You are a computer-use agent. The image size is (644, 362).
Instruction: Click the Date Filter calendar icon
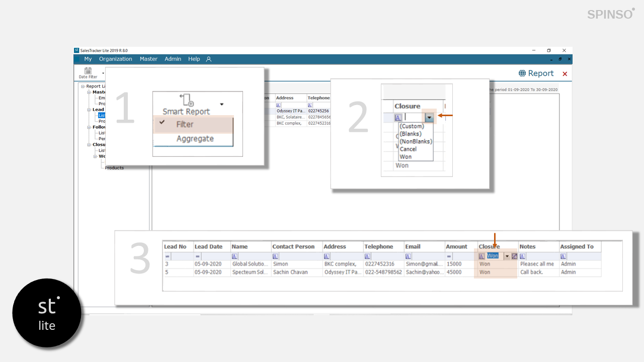pyautogui.click(x=88, y=71)
